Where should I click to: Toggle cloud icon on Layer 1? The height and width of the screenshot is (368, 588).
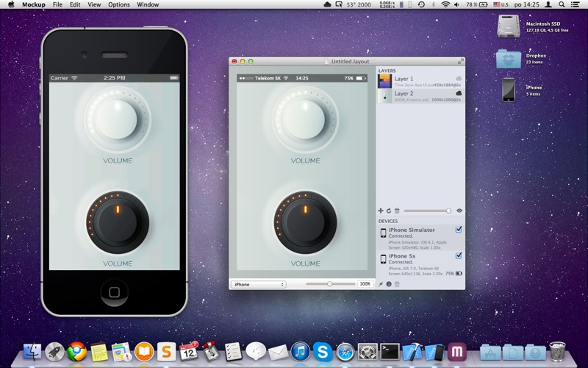(x=458, y=79)
